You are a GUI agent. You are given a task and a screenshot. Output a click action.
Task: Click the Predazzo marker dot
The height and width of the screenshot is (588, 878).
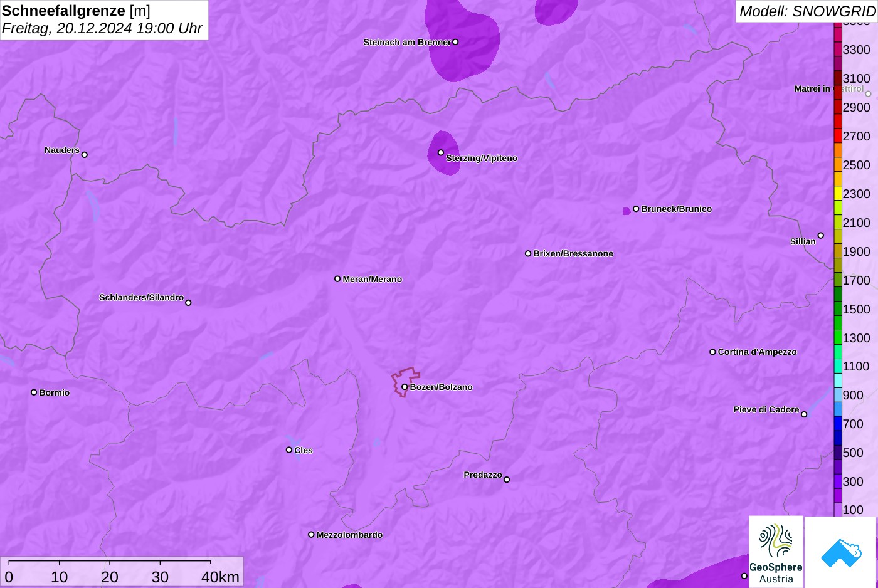click(507, 480)
